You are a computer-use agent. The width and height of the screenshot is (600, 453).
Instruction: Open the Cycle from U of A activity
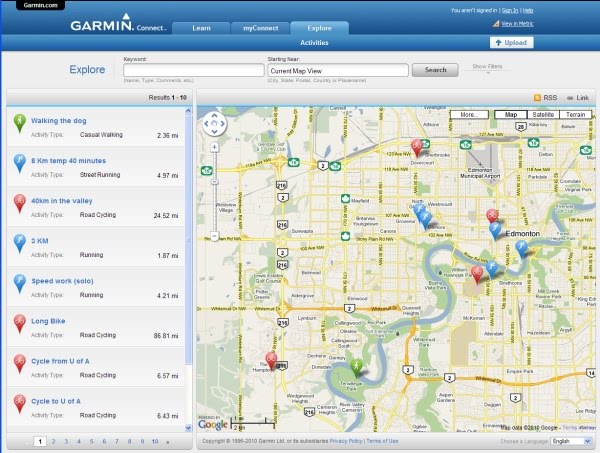point(60,361)
